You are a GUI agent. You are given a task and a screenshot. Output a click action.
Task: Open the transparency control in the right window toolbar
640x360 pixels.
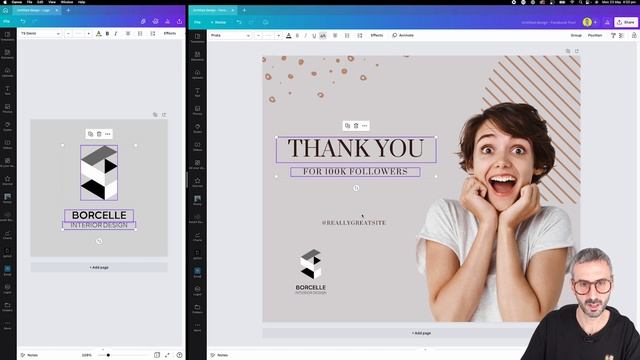click(621, 36)
